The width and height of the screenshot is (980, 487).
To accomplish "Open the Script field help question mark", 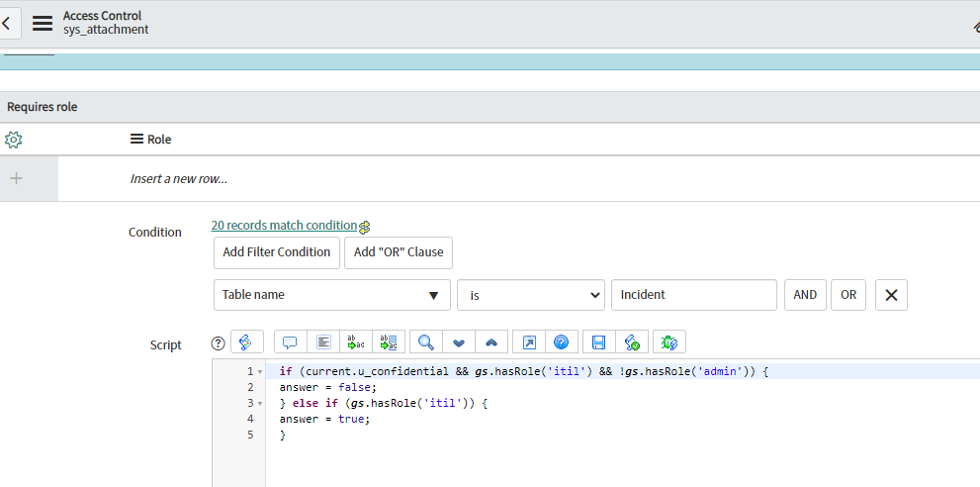I will [x=218, y=343].
